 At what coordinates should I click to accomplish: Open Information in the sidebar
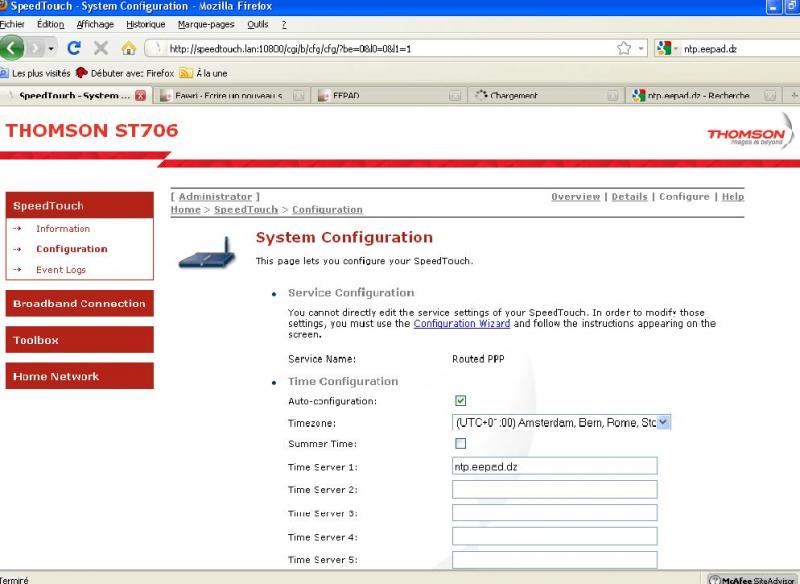tap(63, 228)
